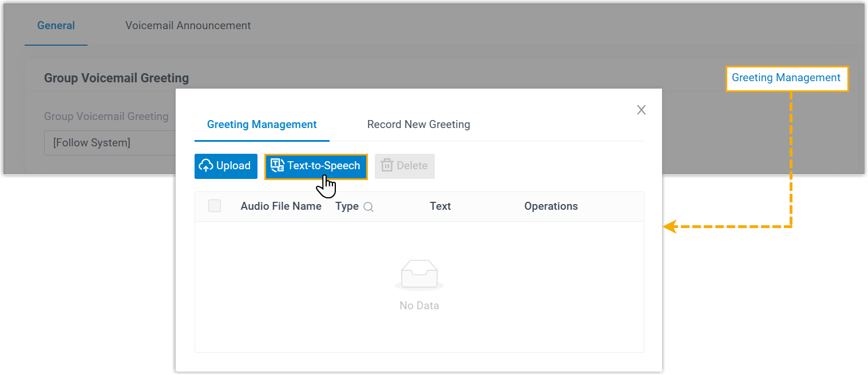Viewport: 868px width, 375px height.
Task: Expand the [Follow System] greeting dropdown
Action: 109,143
